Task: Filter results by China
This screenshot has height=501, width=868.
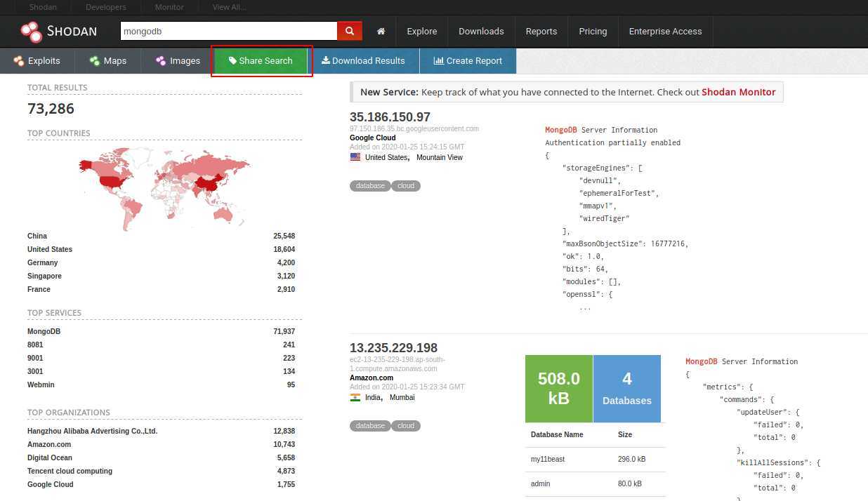Action: pos(37,236)
